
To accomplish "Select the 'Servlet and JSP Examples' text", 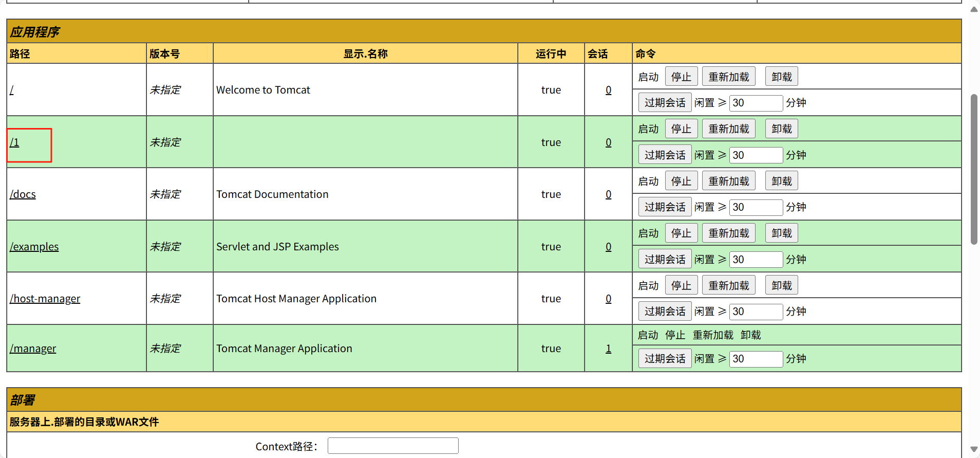I will pos(277,247).
